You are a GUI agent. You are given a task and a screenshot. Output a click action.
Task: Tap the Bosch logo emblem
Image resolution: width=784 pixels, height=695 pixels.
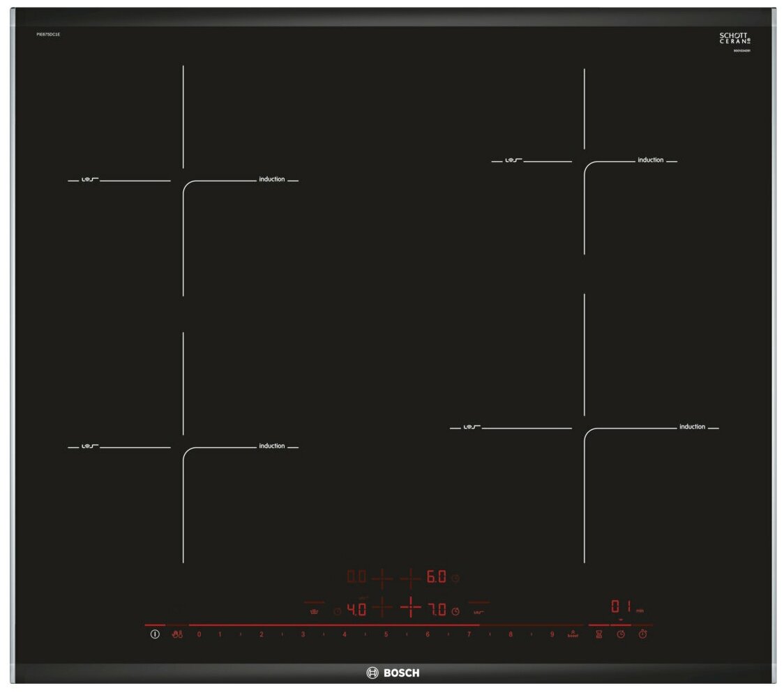(x=372, y=673)
